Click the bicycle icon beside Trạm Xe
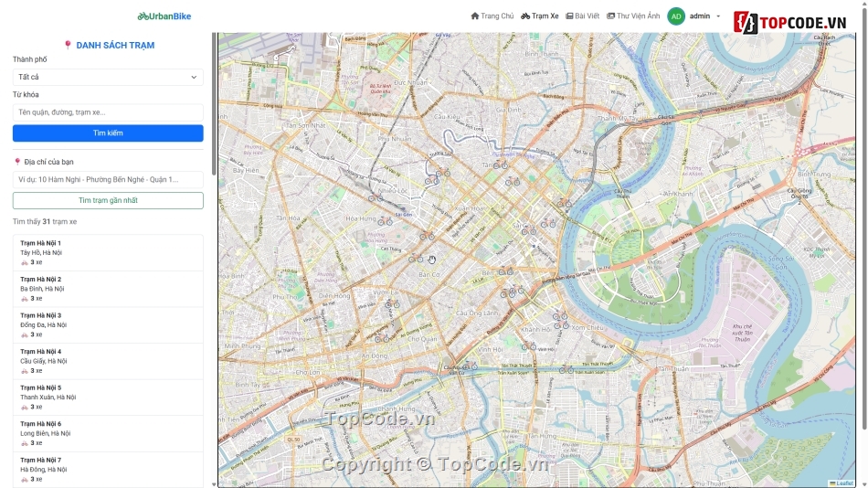The image size is (868, 488). [x=525, y=16]
